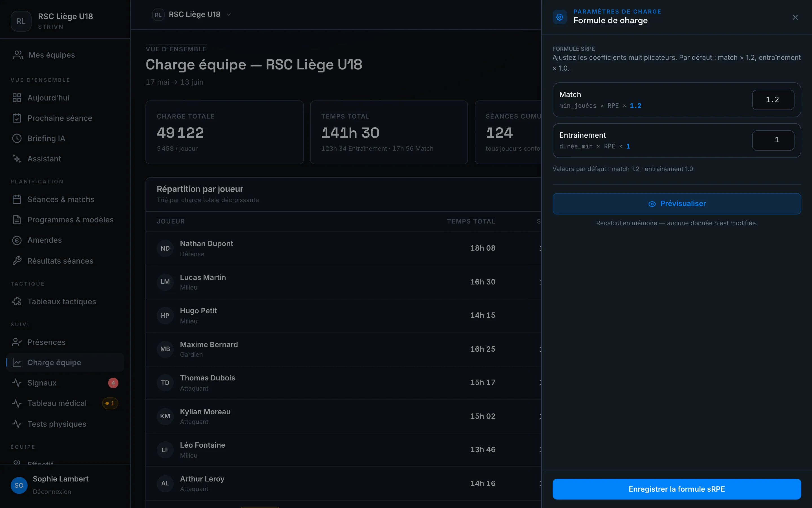Open Séances & matchs section
Image resolution: width=812 pixels, height=508 pixels.
pos(65,199)
